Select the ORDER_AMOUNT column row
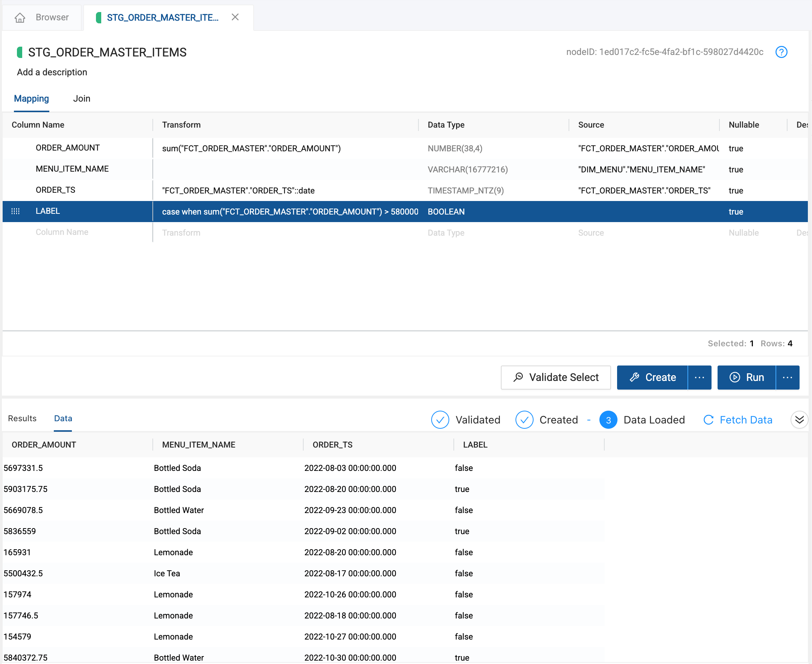Viewport: 812px width, 664px height. click(405, 148)
